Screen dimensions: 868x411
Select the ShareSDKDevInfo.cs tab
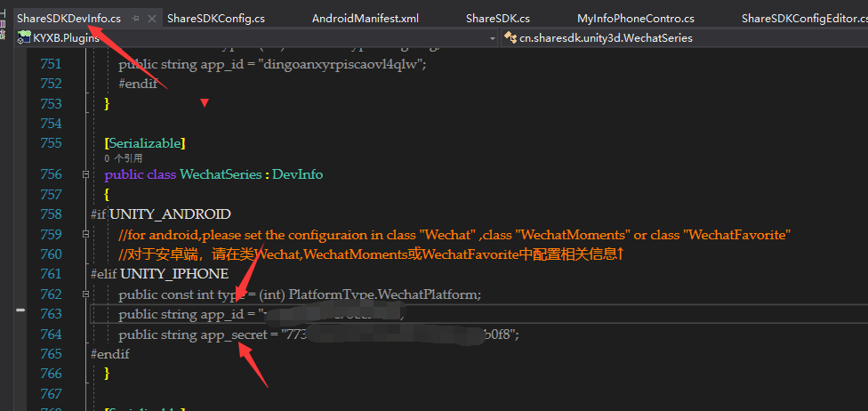tap(68, 19)
